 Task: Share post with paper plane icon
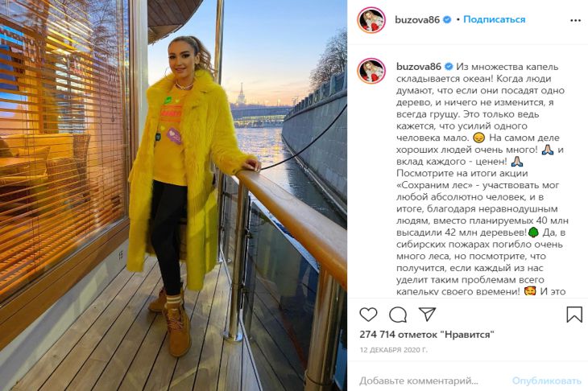[427, 315]
